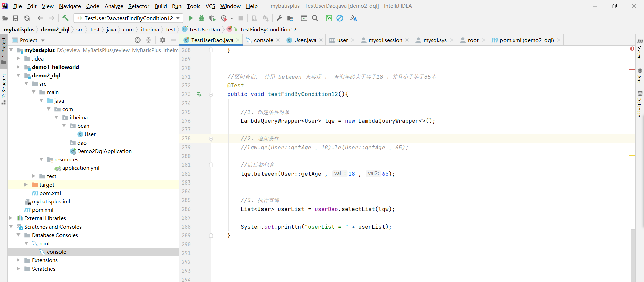This screenshot has width=644, height=282.
Task: Run the test with the green play icon
Action: pos(191,18)
